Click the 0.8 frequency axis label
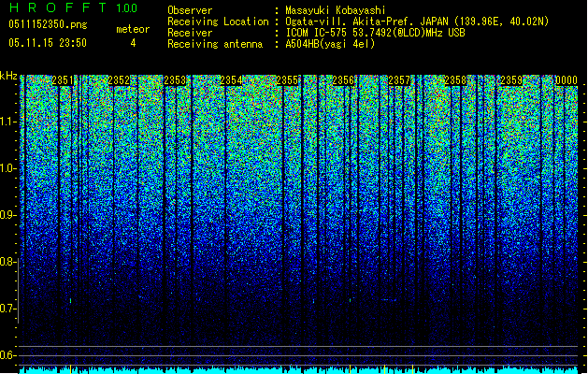Image resolution: width=588 pixels, height=374 pixels. click(7, 262)
